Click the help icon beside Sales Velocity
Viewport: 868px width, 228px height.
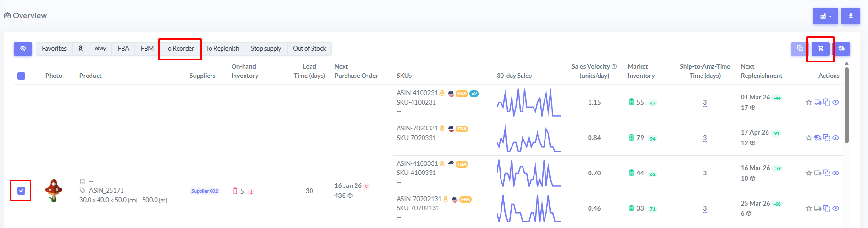614,67
